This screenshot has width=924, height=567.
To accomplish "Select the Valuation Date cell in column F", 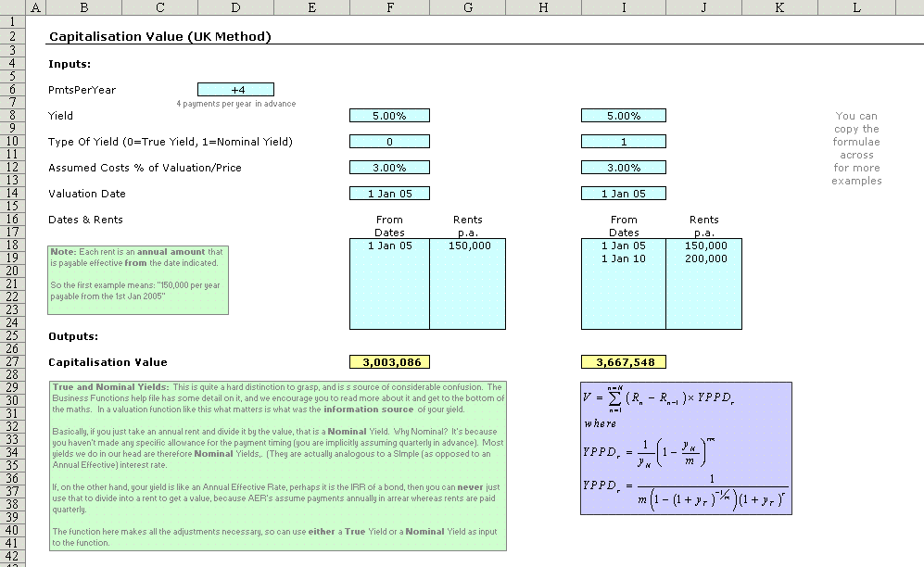I will click(x=389, y=194).
